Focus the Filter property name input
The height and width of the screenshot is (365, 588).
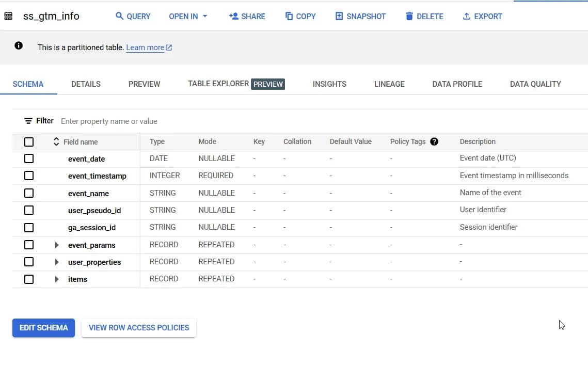point(109,121)
